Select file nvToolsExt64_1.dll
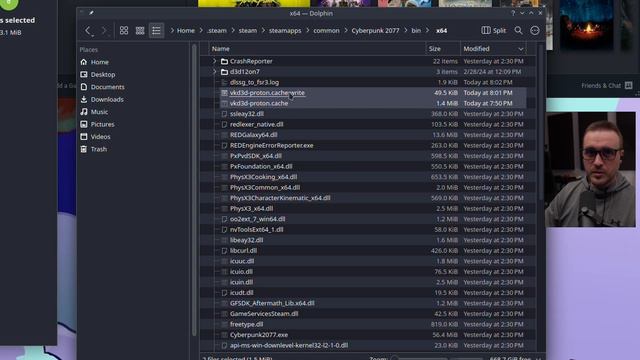The image size is (640, 360). point(256,230)
